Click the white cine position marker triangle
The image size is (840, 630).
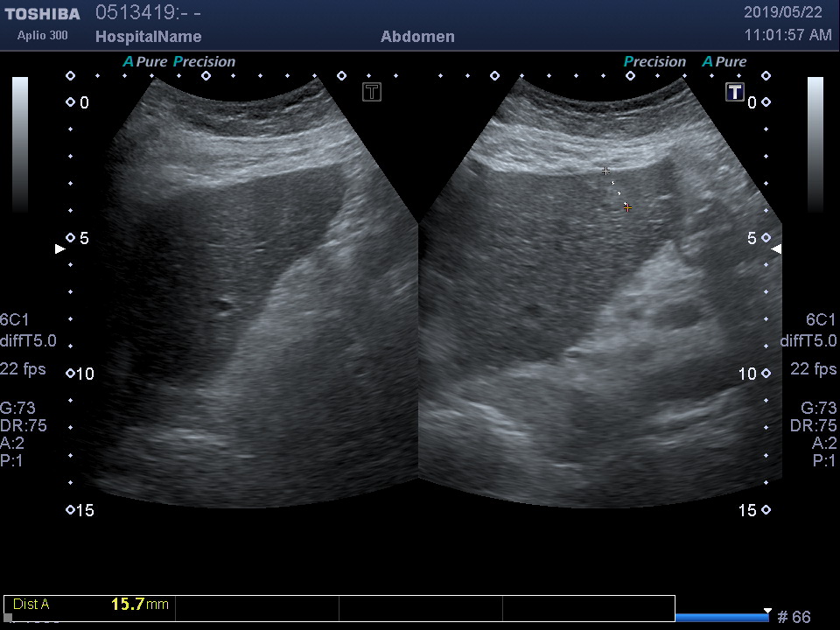pos(767,611)
